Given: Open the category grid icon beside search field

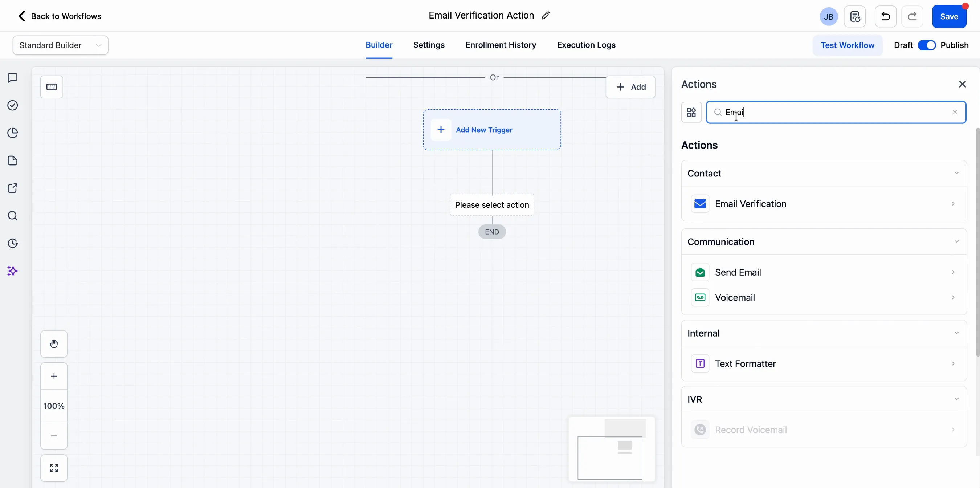Looking at the screenshot, I should (691, 112).
